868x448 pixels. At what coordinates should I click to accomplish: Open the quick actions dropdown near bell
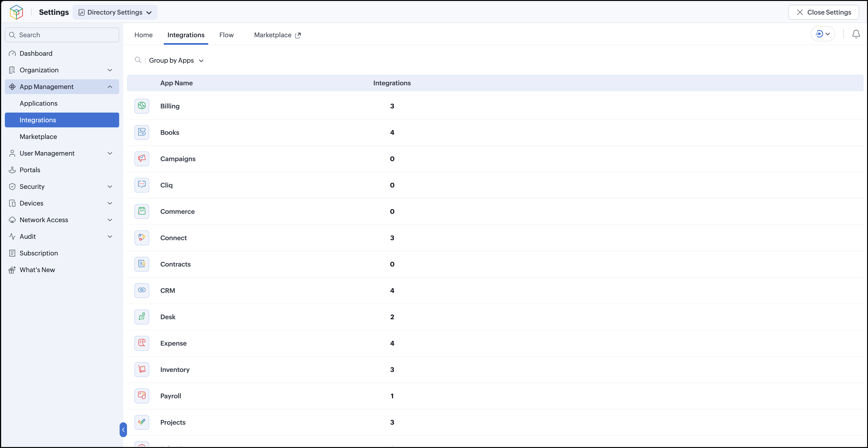click(822, 34)
